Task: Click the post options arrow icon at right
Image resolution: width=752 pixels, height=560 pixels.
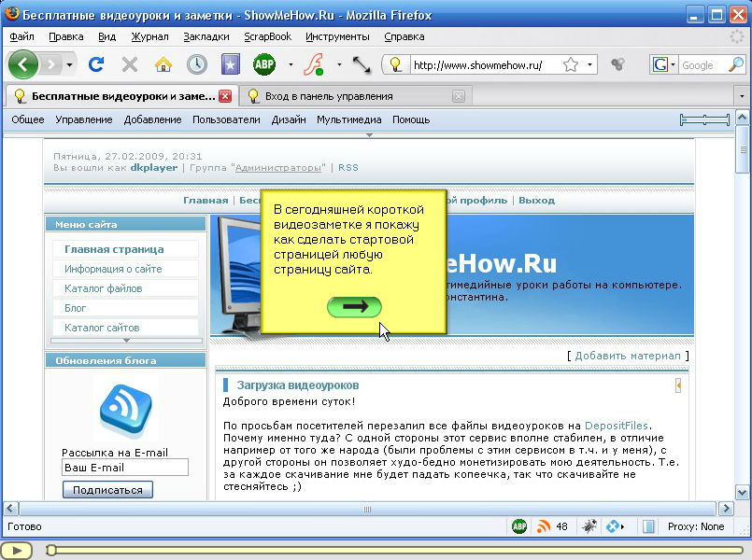Action: [x=678, y=385]
